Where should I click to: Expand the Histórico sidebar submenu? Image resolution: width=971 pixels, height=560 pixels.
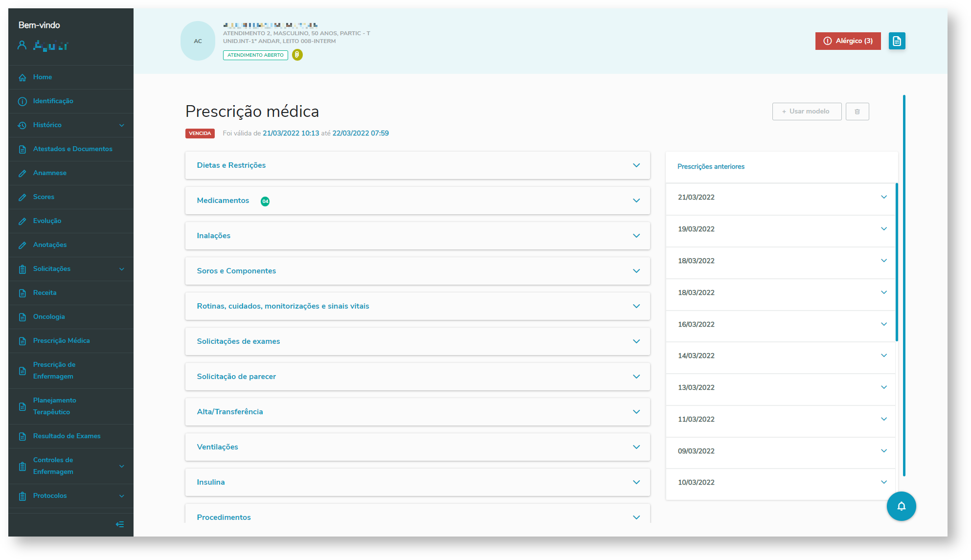[121, 125]
